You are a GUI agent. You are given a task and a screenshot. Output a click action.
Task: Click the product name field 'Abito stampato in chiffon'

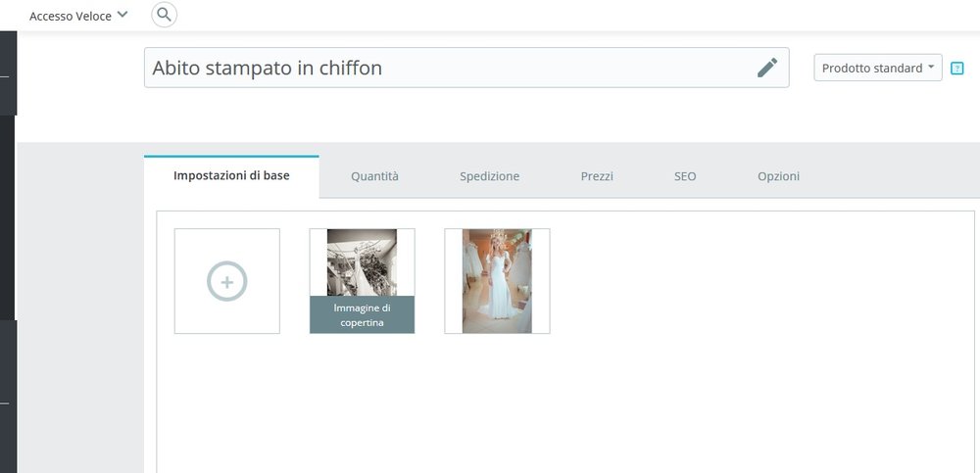pos(466,68)
